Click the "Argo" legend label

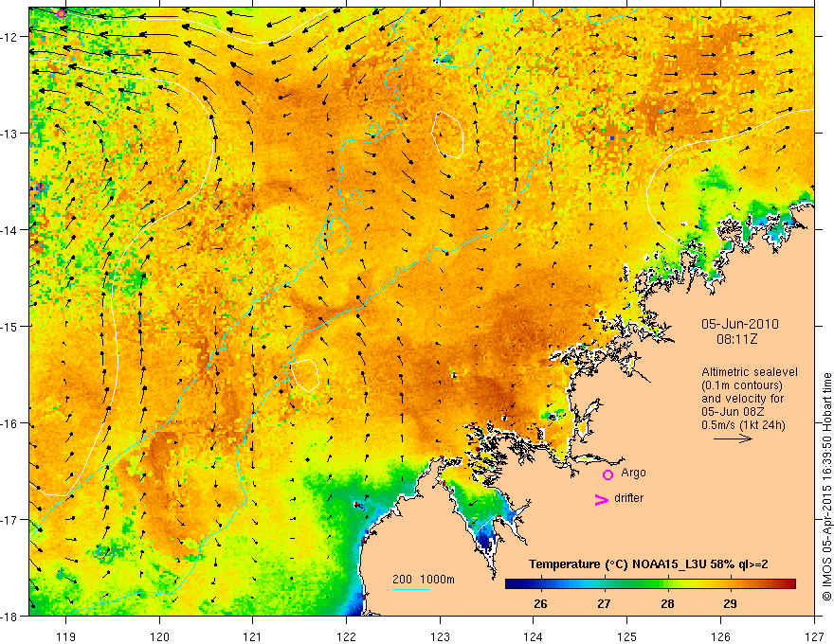coord(633,473)
